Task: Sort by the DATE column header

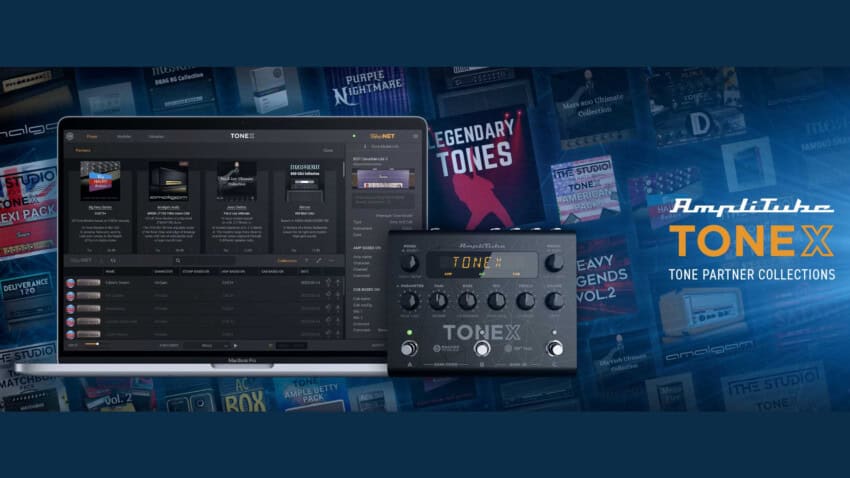Action: [x=305, y=271]
